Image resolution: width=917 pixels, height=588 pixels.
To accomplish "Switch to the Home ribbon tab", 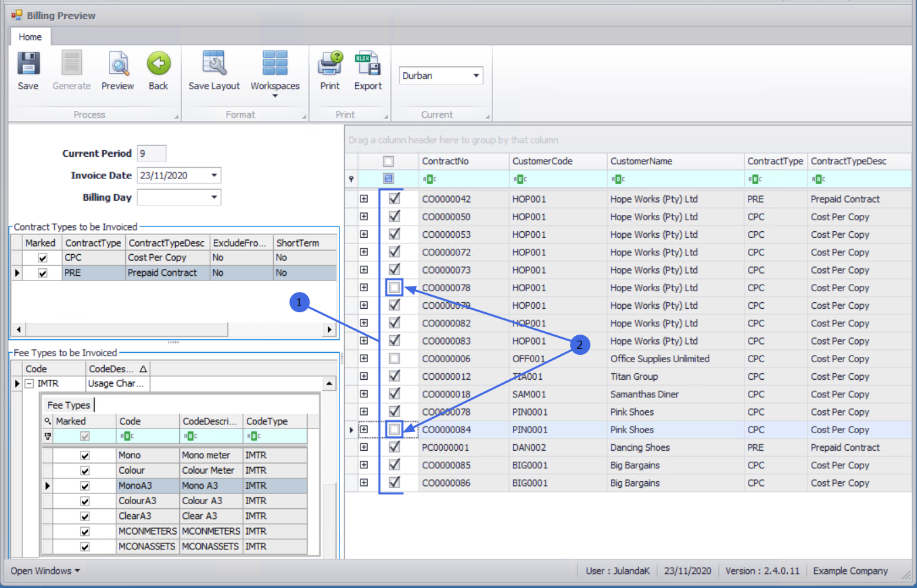I will [30, 37].
